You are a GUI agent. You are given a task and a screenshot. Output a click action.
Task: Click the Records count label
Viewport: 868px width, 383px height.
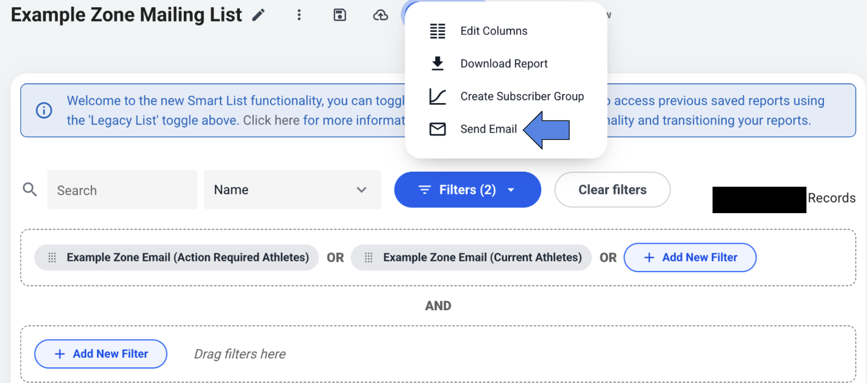coord(832,198)
